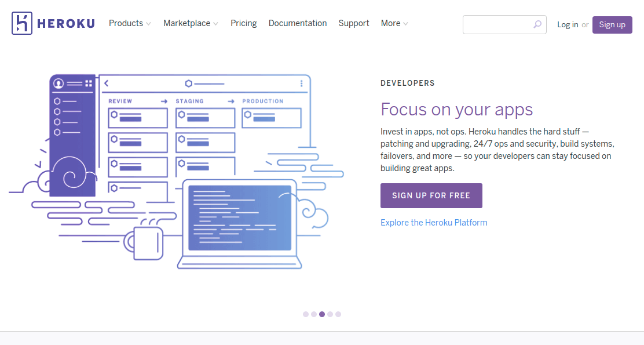Select the first carousel dot

pyautogui.click(x=305, y=314)
